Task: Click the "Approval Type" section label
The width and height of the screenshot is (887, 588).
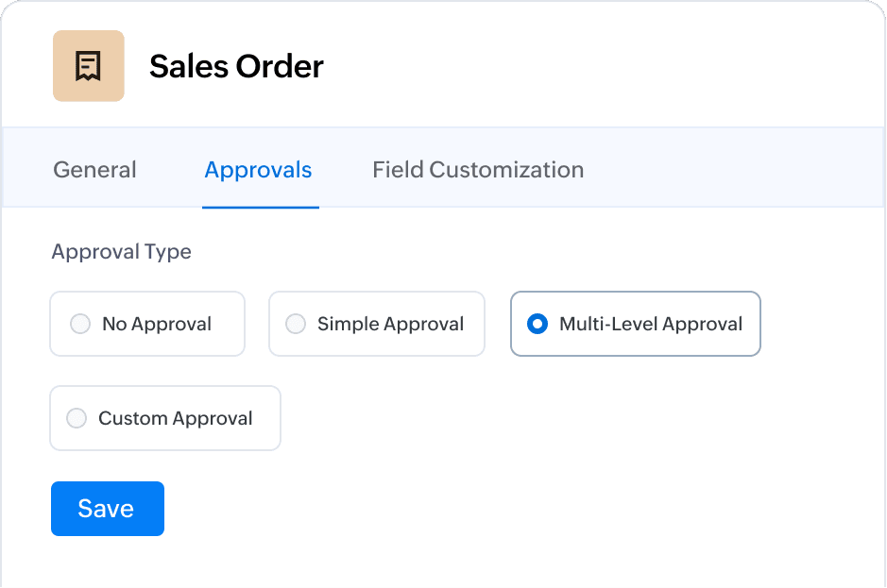Action: pyautogui.click(x=121, y=252)
